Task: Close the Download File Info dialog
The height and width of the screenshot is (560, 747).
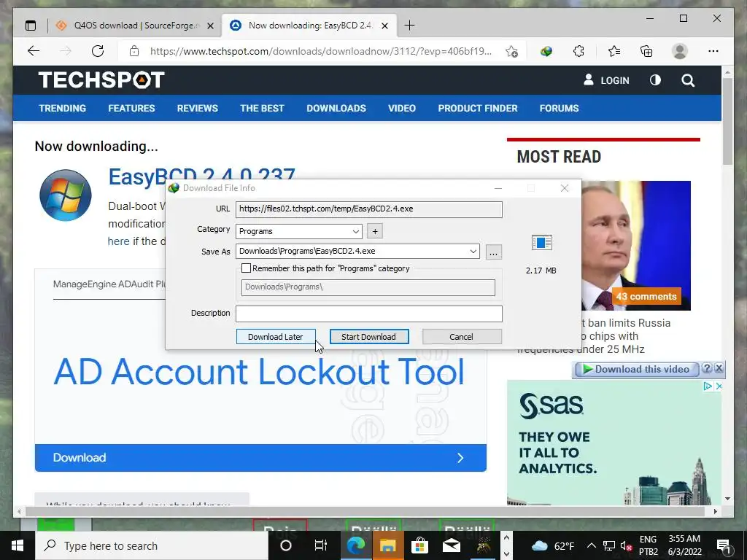Action: click(x=565, y=188)
